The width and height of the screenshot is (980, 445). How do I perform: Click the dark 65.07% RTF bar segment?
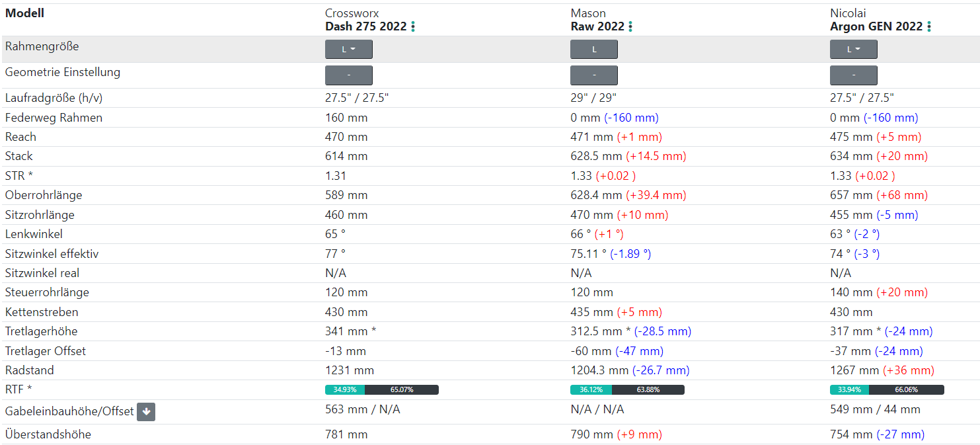[402, 390]
